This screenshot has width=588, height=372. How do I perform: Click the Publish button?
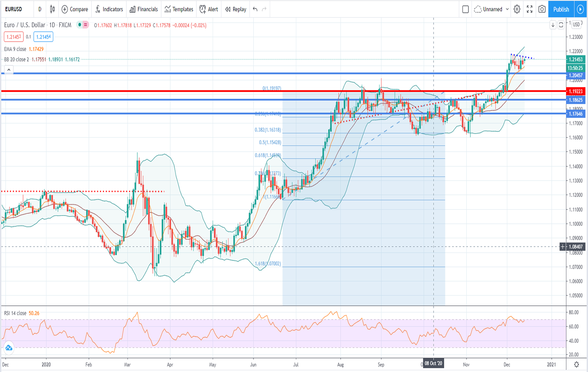(561, 9)
